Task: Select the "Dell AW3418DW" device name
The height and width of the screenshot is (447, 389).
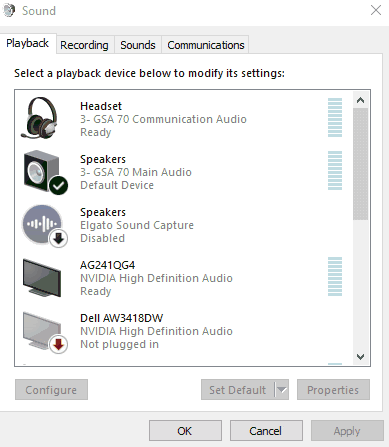Action: 122,318
